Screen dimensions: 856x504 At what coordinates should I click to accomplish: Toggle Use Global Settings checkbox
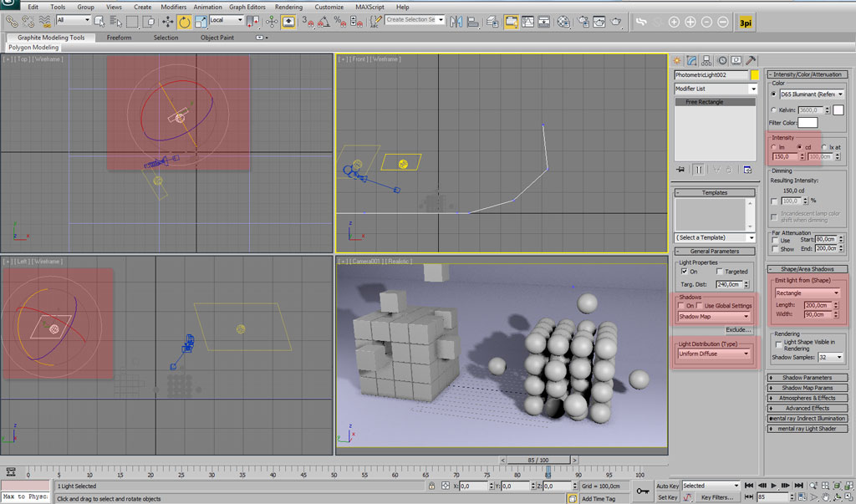700,306
